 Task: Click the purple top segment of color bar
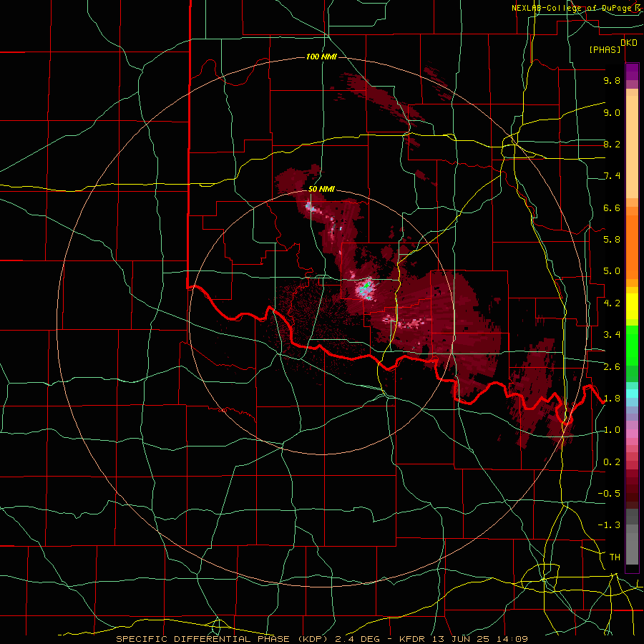[x=632, y=72]
